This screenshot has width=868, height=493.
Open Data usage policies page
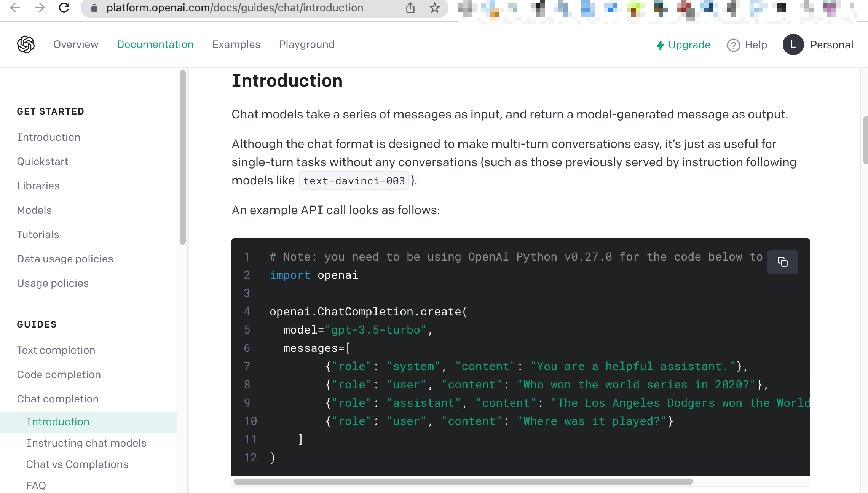[65, 259]
